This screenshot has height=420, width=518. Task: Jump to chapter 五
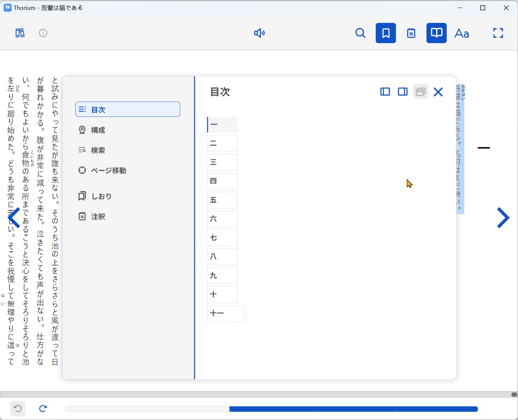coord(223,200)
